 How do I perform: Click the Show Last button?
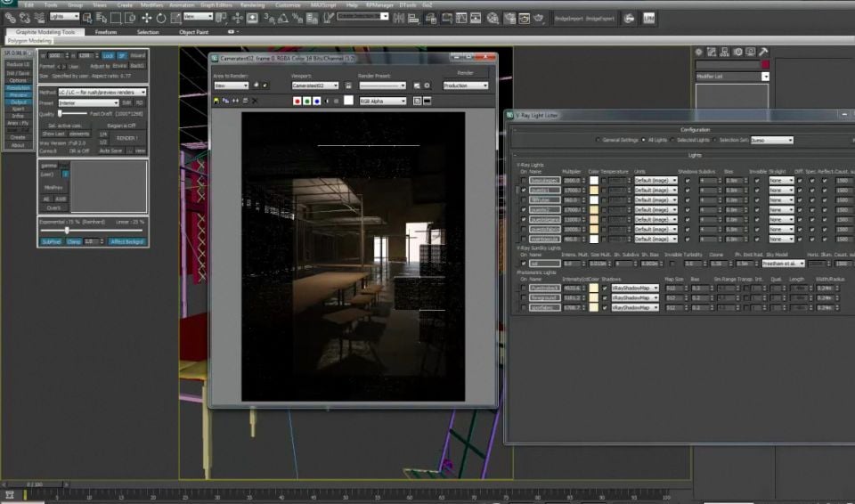coord(53,134)
